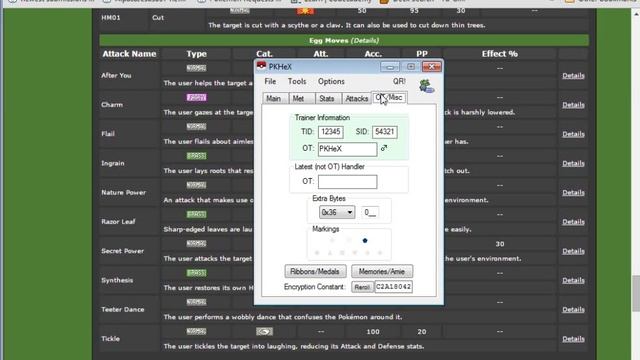Toggle the heart marking in Markings
Screen dimensions: 640x360
pos(355,253)
